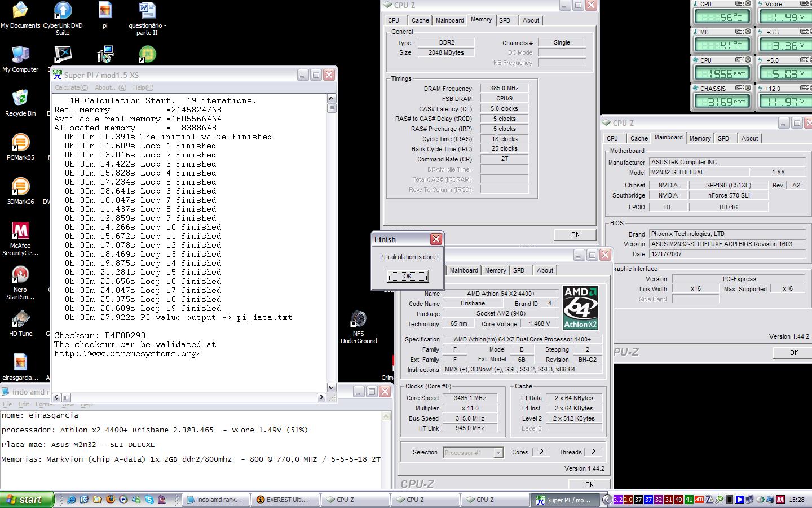Launch PCMark05 desktop shortcut
The width and height of the screenshot is (812, 508).
pyautogui.click(x=20, y=147)
